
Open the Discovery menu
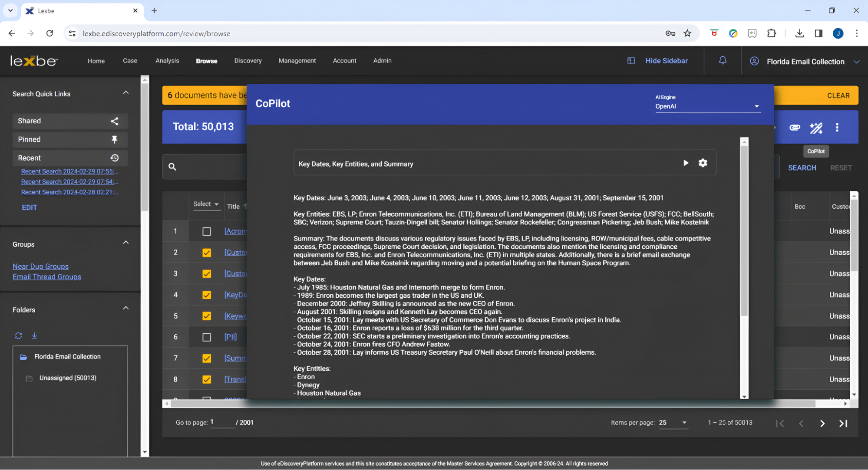pyautogui.click(x=248, y=61)
